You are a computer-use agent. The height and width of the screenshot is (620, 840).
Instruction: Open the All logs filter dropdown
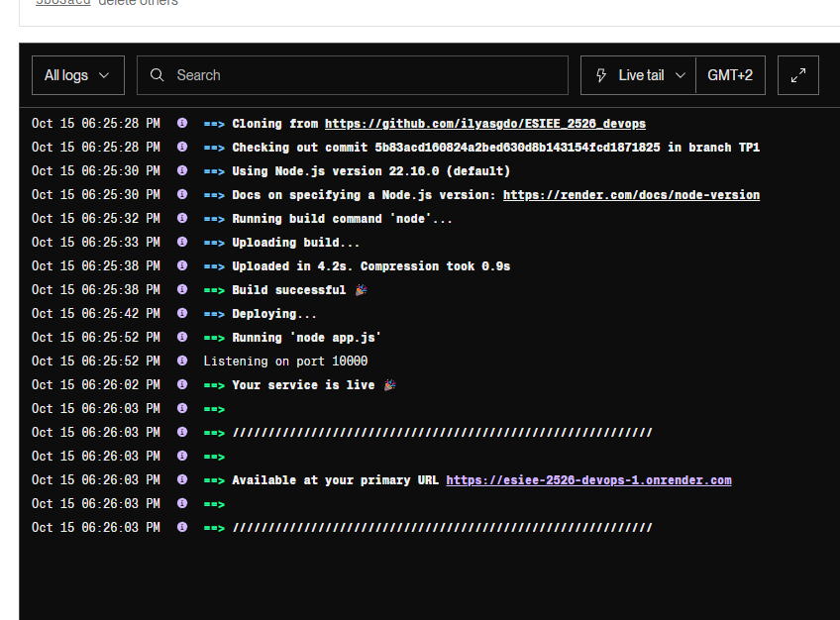point(78,75)
